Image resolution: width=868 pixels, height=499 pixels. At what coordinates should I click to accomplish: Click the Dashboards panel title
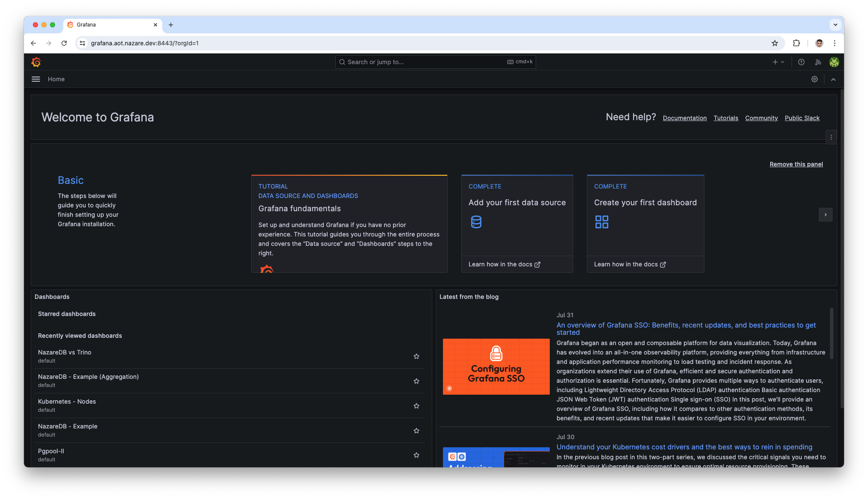[52, 297]
